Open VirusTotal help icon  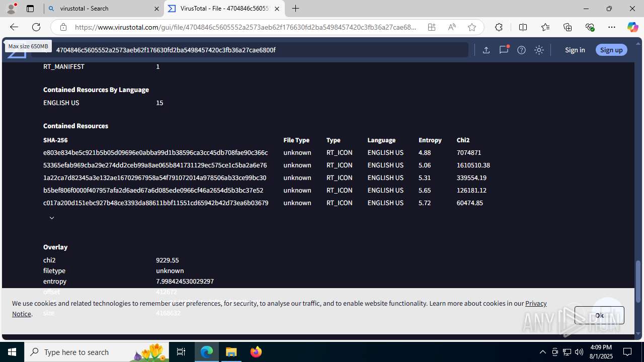pos(521,50)
